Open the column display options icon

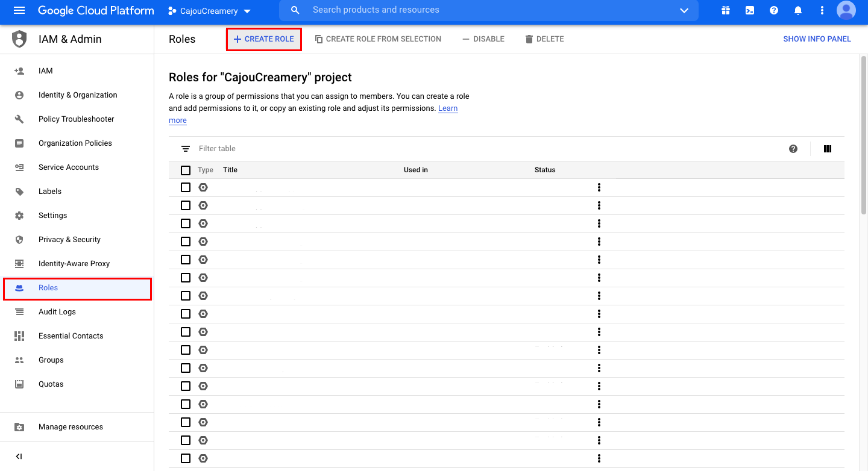pyautogui.click(x=828, y=149)
